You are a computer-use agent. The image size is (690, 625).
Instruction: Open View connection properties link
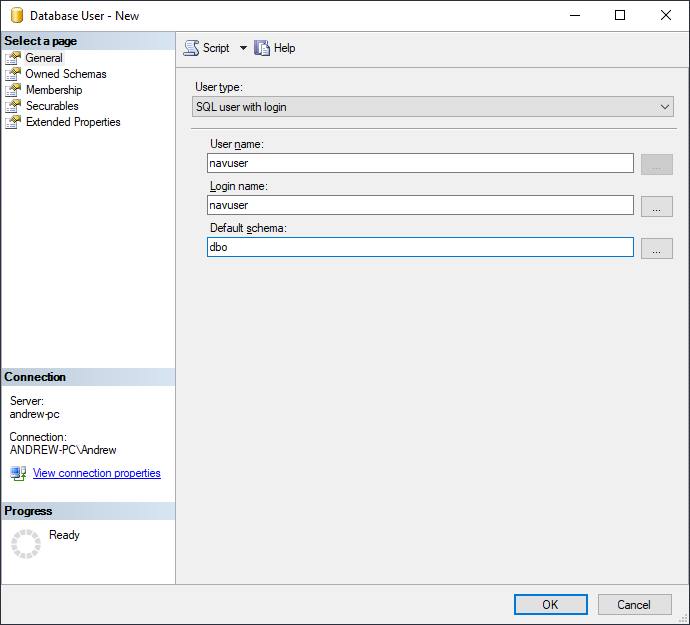point(96,473)
